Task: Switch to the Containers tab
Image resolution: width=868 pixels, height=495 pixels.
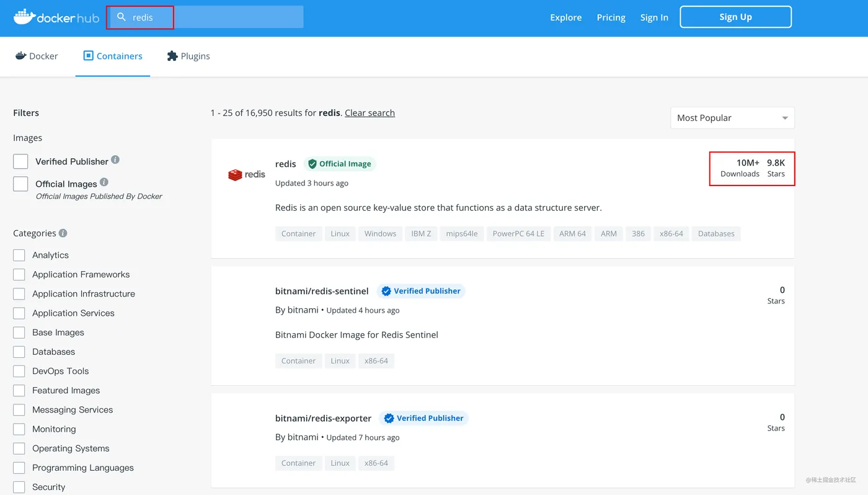Action: pos(113,56)
